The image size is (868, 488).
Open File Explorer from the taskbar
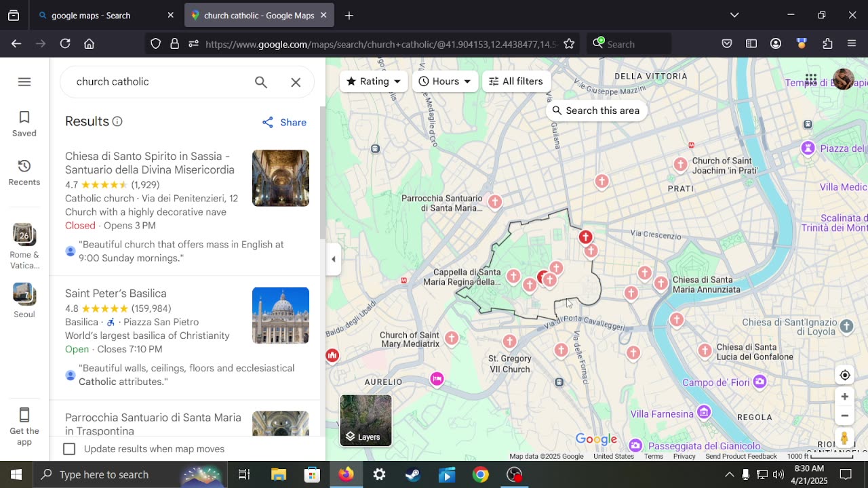(279, 474)
